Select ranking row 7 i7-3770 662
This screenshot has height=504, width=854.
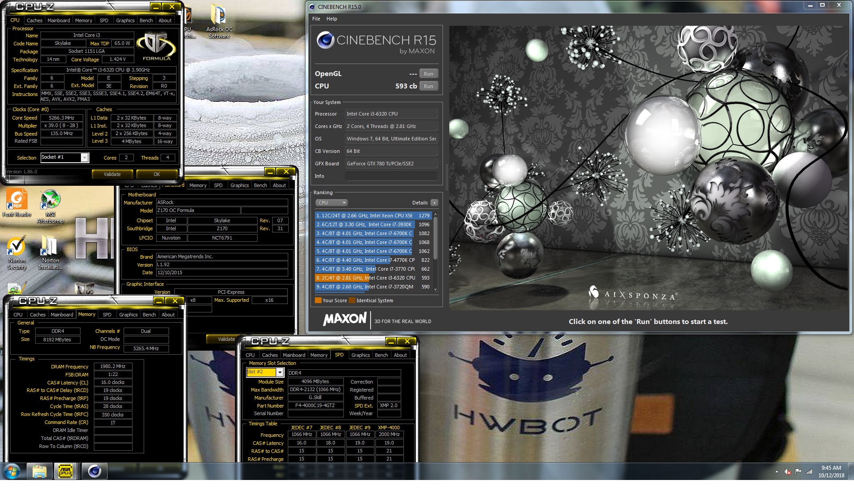click(374, 269)
